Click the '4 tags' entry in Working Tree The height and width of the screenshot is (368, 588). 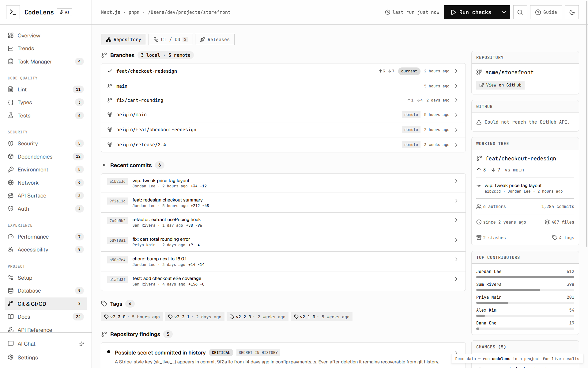563,238
